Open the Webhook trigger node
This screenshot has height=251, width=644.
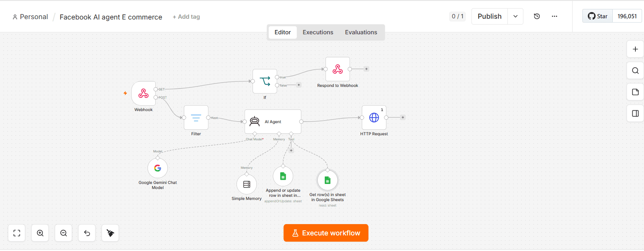[x=144, y=93]
